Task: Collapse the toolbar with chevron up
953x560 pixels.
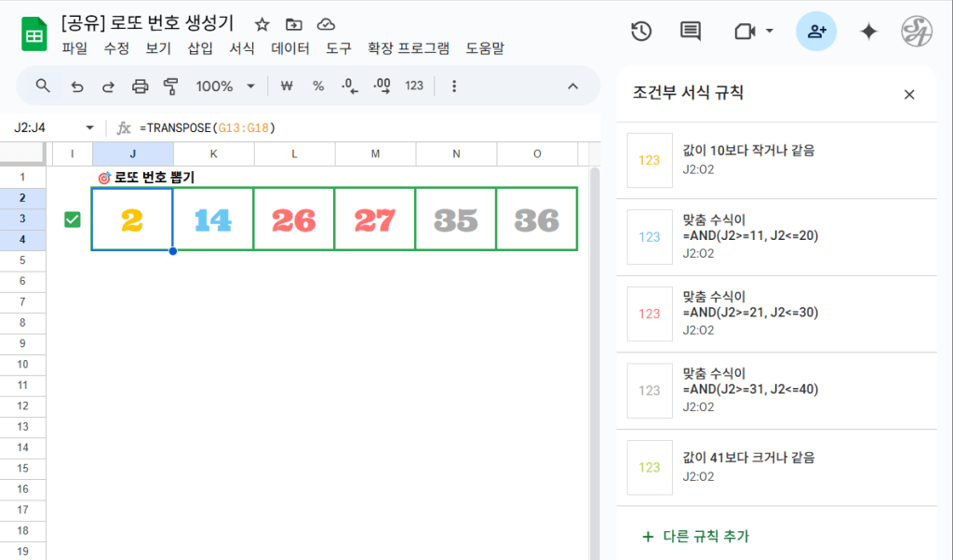Action: tap(573, 87)
